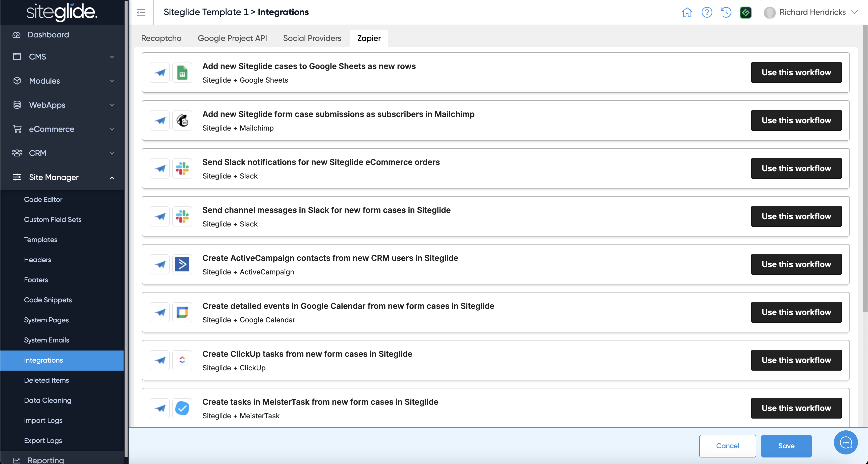
Task: Open System Emails in the sidebar
Action: tap(46, 340)
